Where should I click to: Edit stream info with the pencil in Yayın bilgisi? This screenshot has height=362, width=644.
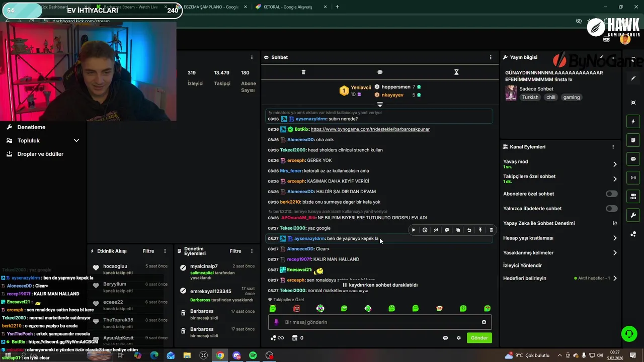tap(601, 57)
